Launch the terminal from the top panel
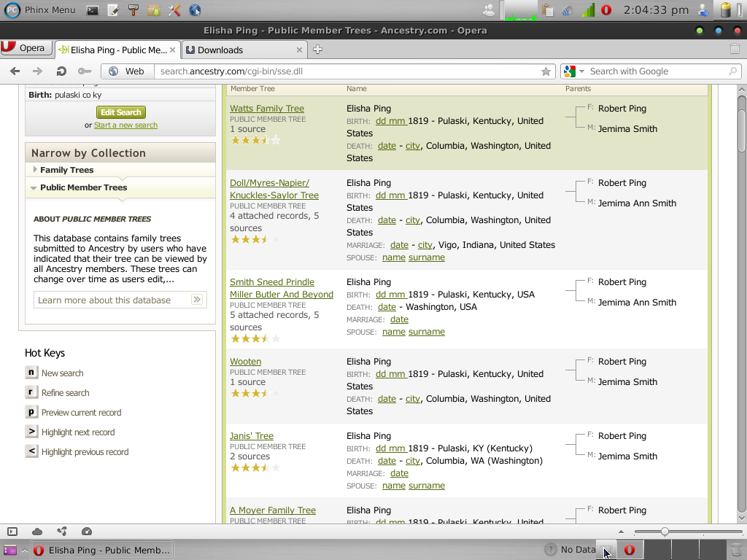747x560 pixels. 93,10
